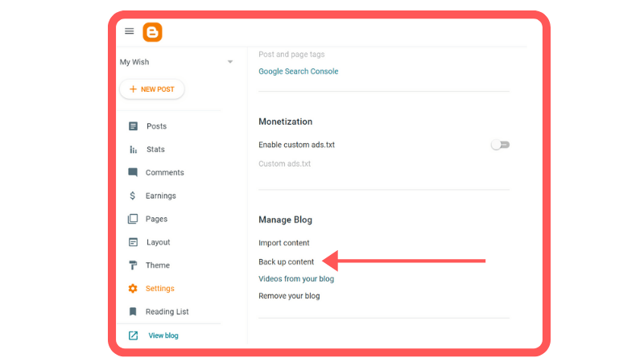Open the hamburger navigation menu
Screen dimensions: 644x362
[x=130, y=31]
